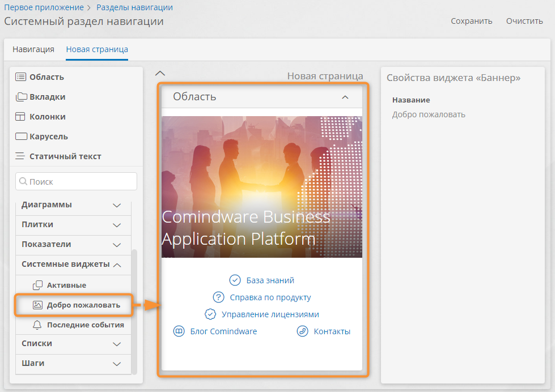Click the widget list vertical scrollbar
Screen dimensions: 555x392
point(134,312)
